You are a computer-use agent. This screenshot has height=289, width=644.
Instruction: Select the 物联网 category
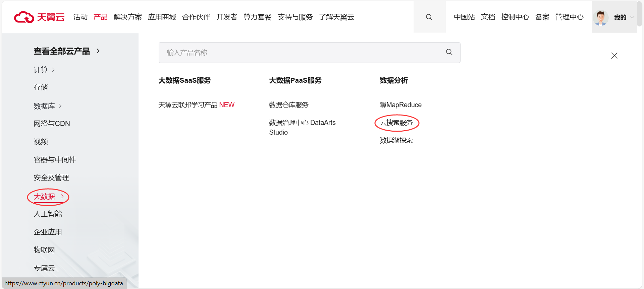[44, 250]
